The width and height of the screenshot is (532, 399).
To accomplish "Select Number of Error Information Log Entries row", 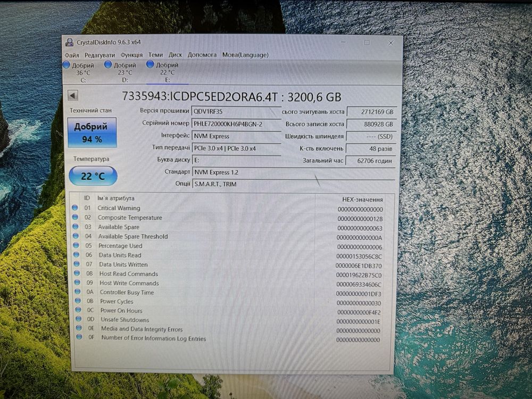I will [x=227, y=338].
